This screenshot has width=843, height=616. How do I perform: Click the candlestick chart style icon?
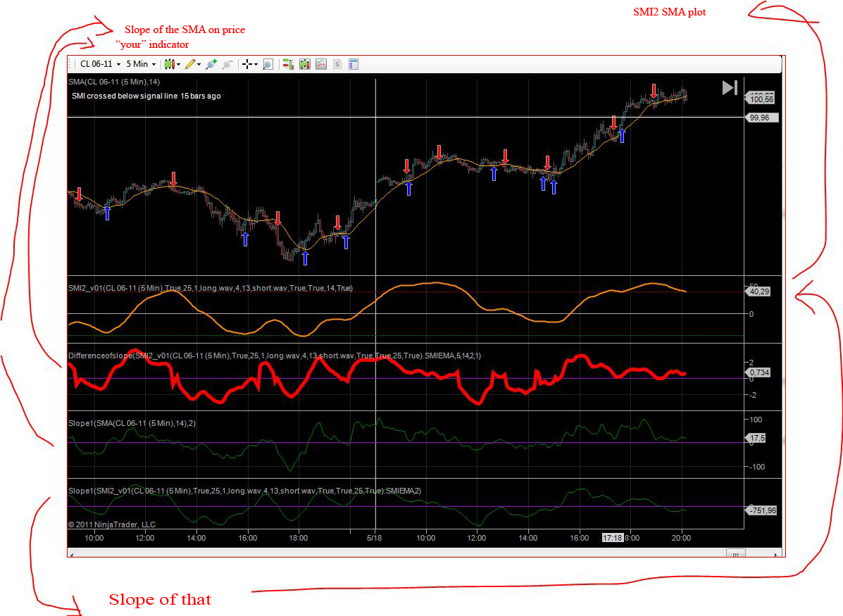[169, 65]
